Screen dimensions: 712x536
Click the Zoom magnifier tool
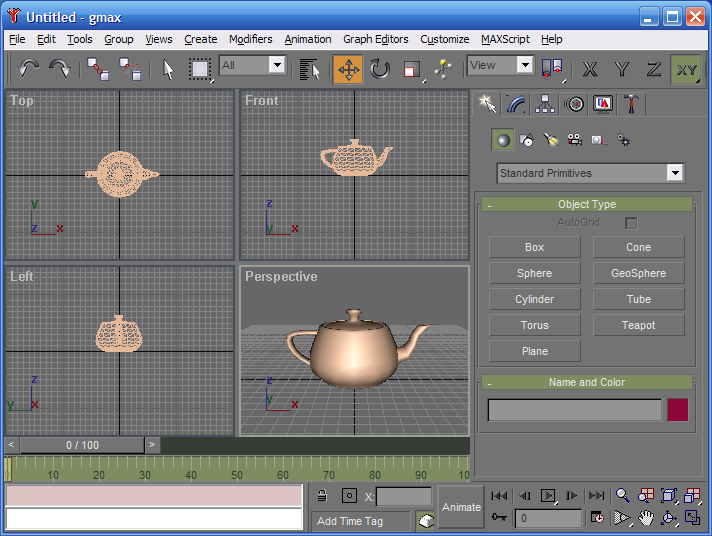(x=623, y=496)
